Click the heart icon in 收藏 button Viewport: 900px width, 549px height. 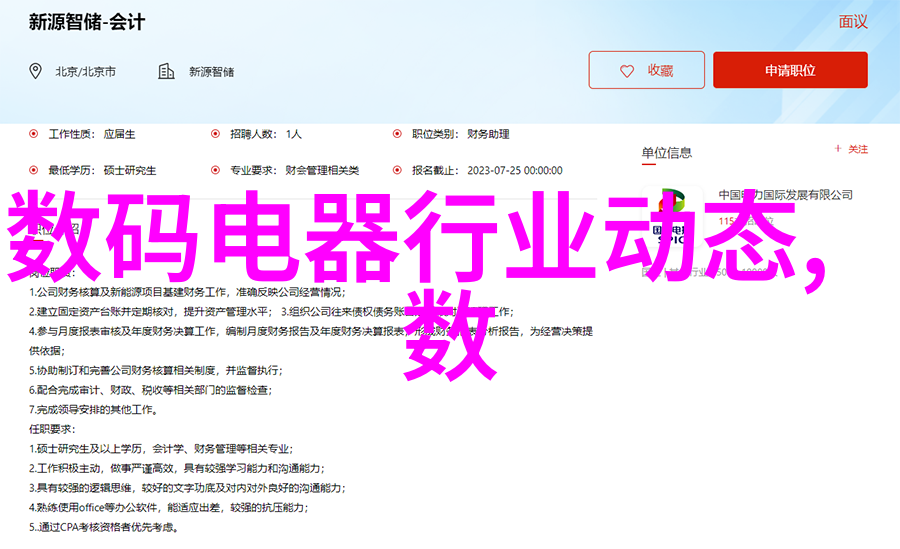coord(627,71)
